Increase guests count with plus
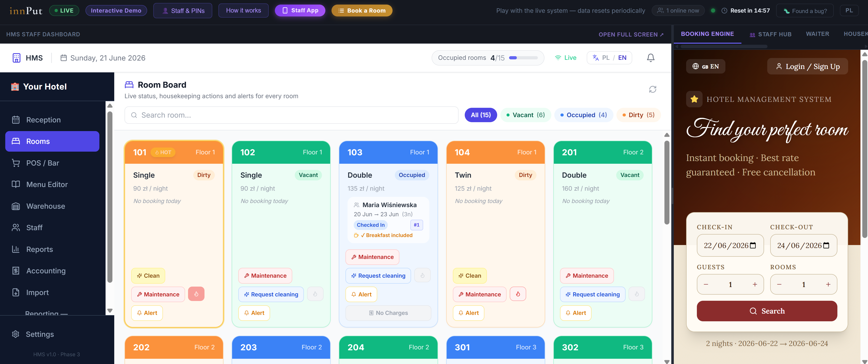Image resolution: width=868 pixels, height=364 pixels. 755,285
